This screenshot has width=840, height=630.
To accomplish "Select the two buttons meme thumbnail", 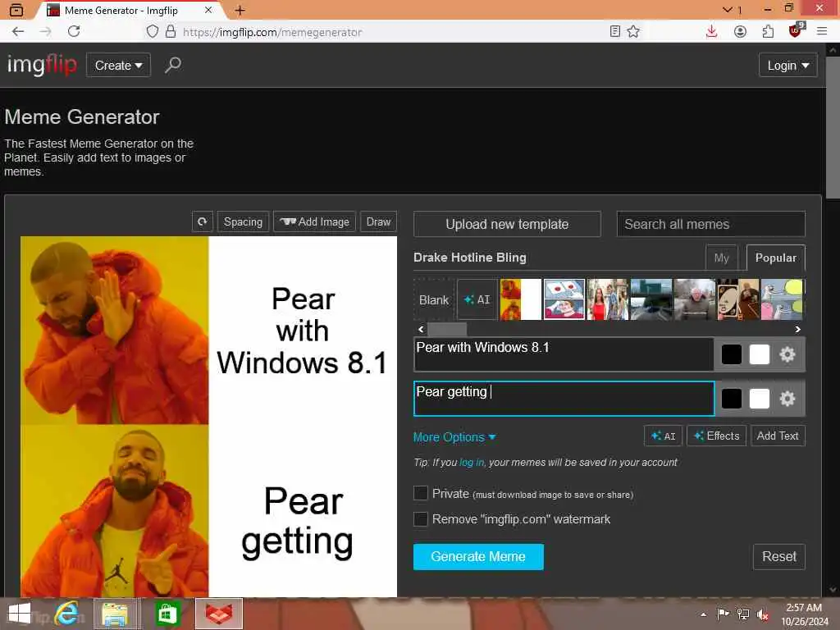I will (x=564, y=299).
